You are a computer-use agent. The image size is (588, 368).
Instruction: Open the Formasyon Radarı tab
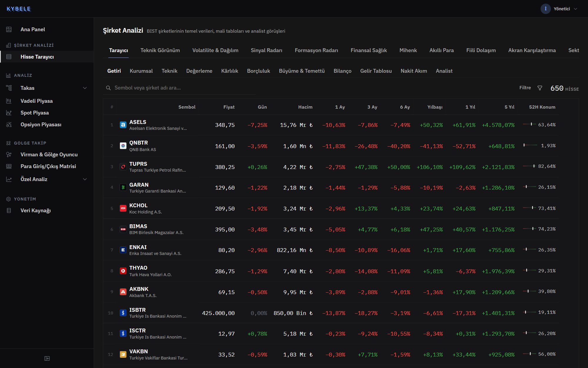click(317, 50)
